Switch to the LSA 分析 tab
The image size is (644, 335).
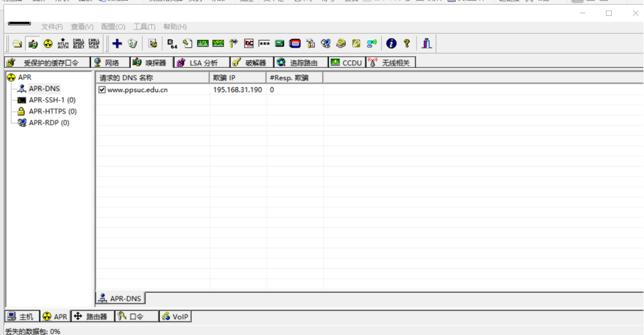202,63
